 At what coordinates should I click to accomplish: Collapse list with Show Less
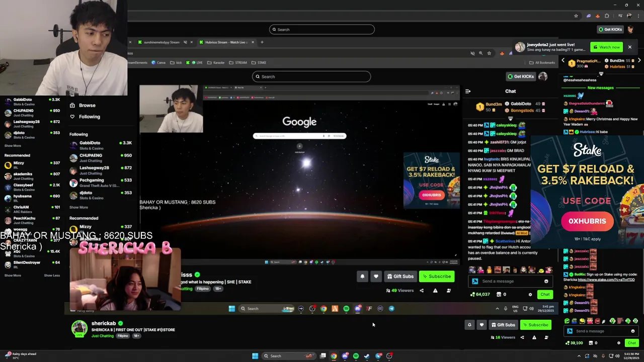52,276
